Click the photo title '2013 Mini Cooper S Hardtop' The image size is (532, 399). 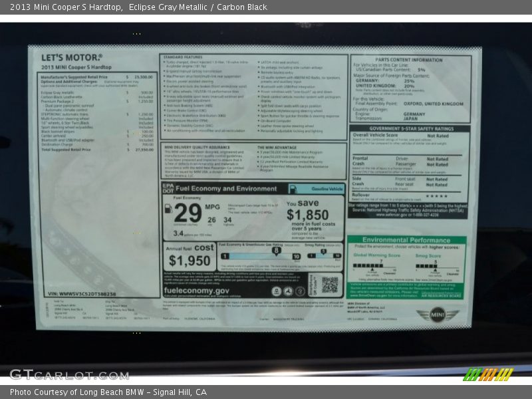coord(65,7)
